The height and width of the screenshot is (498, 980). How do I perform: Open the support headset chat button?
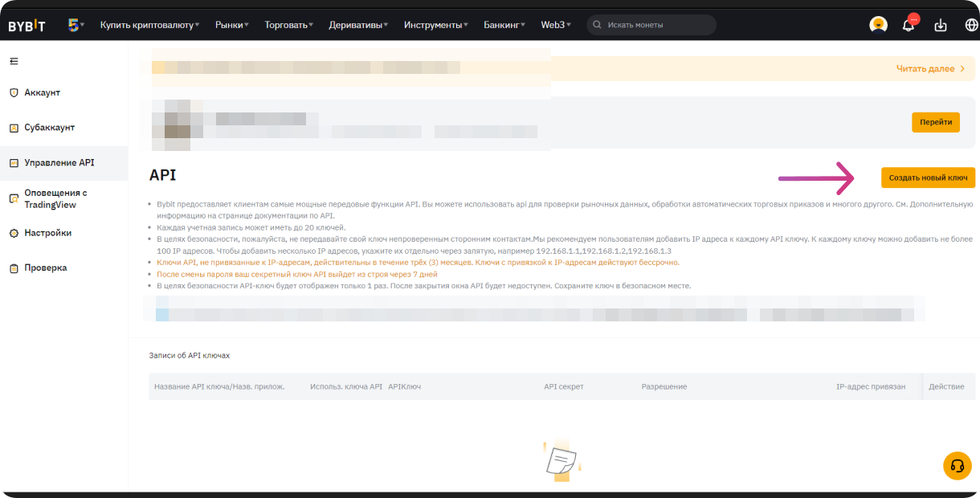point(957,466)
